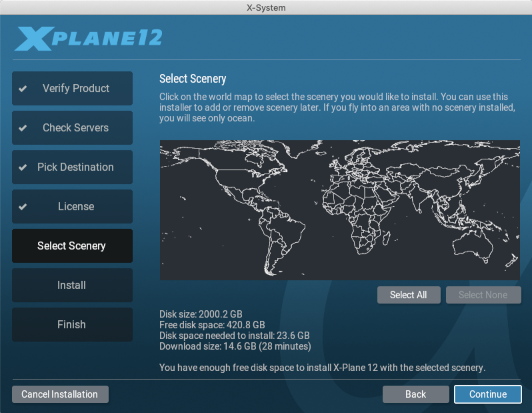
Task: Click Cancel Installation
Action: point(60,394)
